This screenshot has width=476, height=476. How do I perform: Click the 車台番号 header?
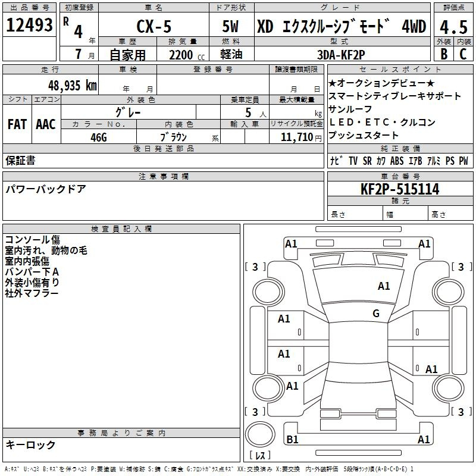pos(400,176)
